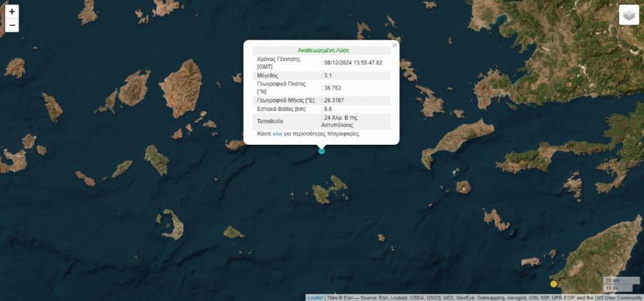Close the earthquake info popup

(394, 45)
